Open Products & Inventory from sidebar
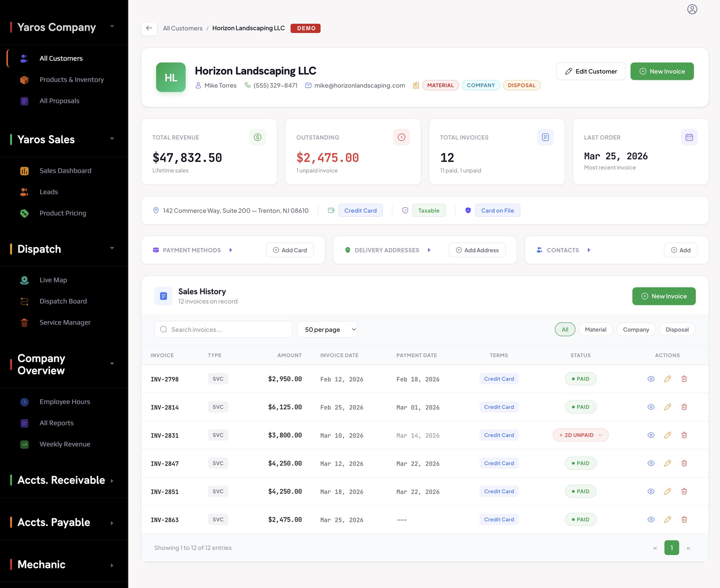Viewport: 720px width, 588px height. [x=72, y=80]
